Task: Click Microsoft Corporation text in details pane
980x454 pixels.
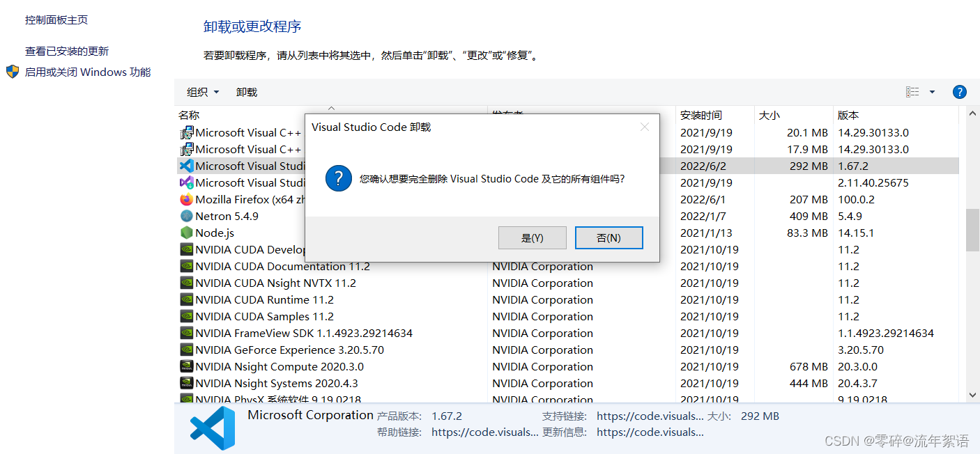Action: pyautogui.click(x=311, y=415)
